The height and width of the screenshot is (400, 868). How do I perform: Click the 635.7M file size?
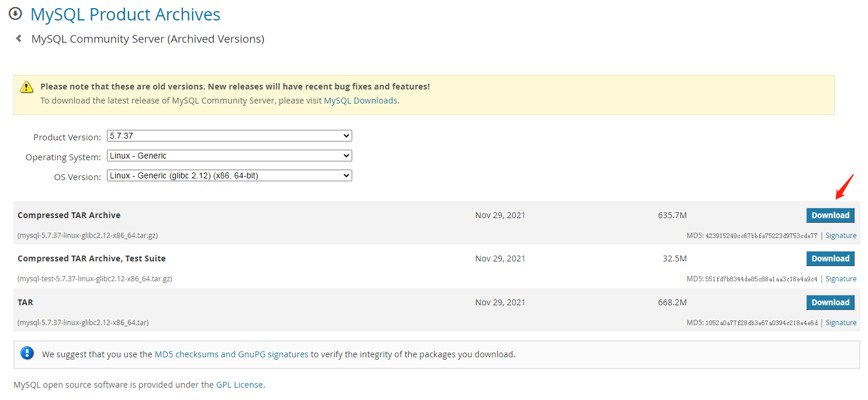click(672, 215)
